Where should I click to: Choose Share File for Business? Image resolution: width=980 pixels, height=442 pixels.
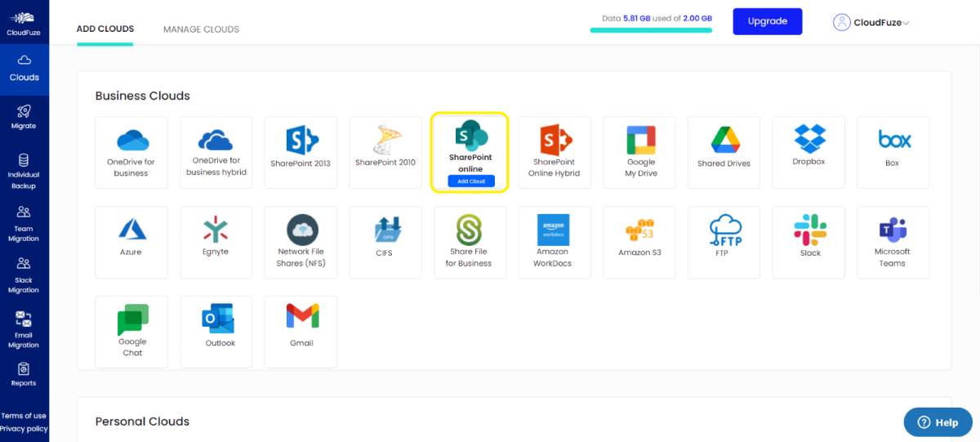click(x=470, y=242)
